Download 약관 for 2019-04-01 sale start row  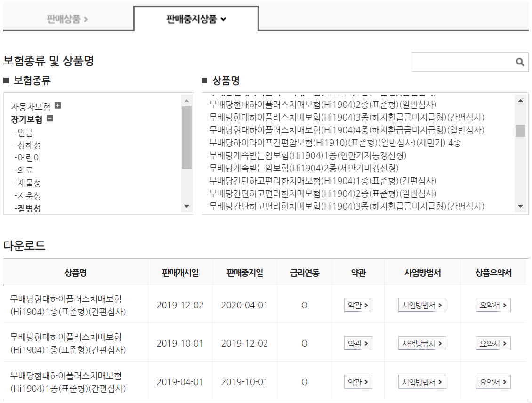click(358, 382)
